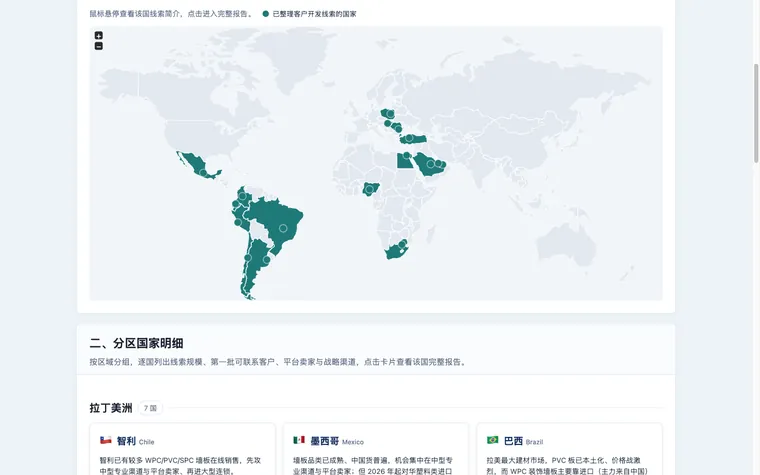
Task: Click the page vertical scrollbar thumb
Action: pyautogui.click(x=756, y=113)
